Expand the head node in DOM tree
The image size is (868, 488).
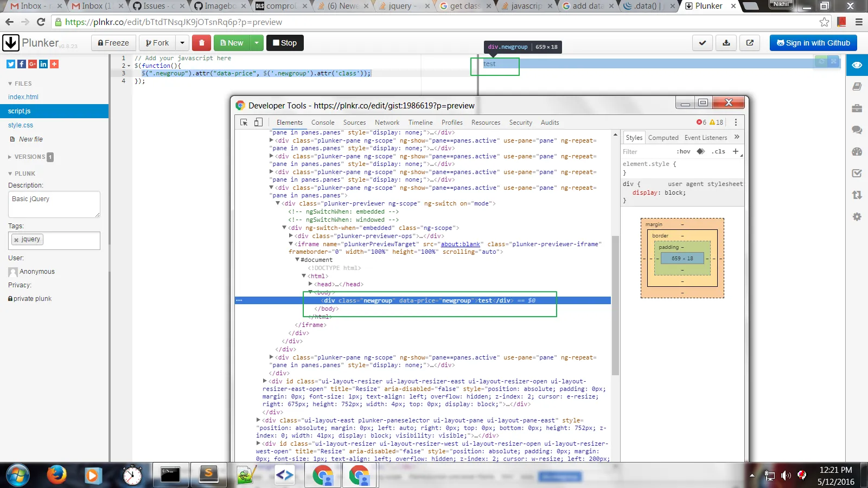tap(310, 284)
